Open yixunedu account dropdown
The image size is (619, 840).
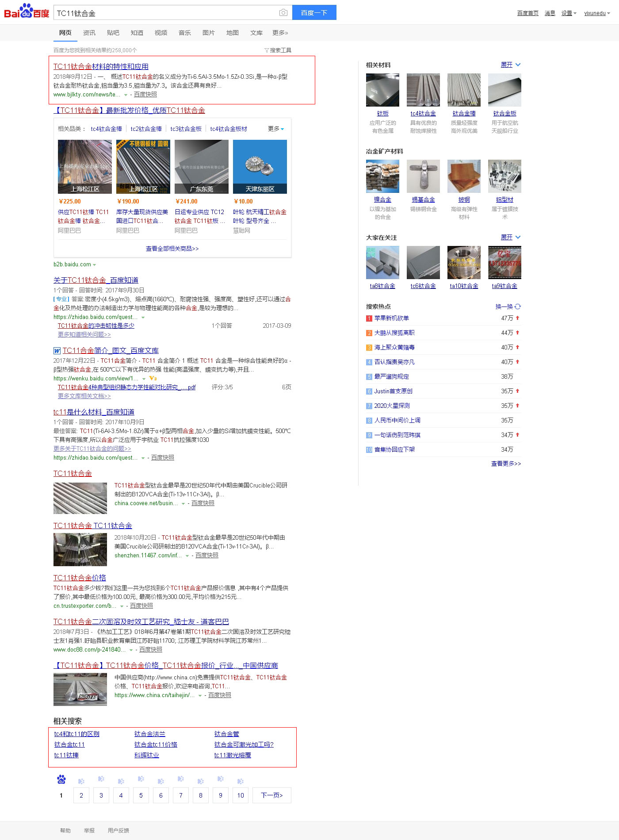tap(597, 13)
